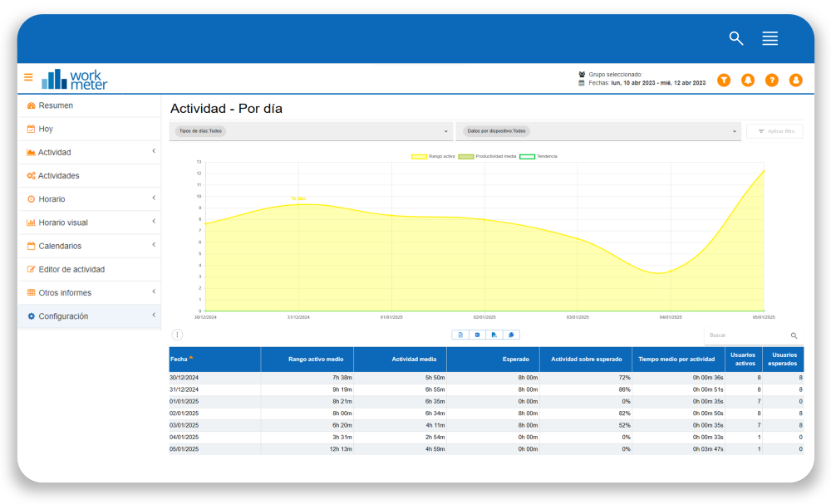Toggle Productividad media series in legend
The height and width of the screenshot is (504, 831).
tap(486, 156)
